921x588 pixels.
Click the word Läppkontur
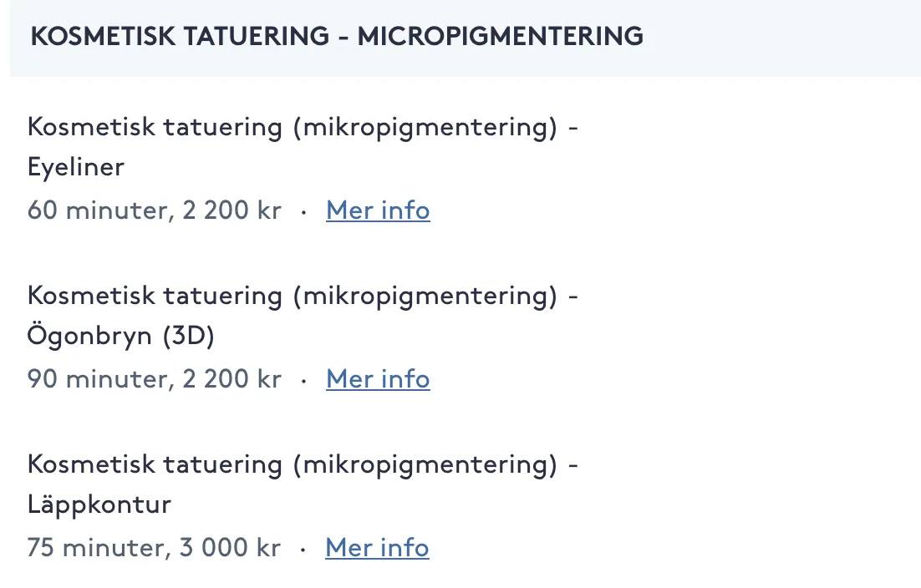[99, 504]
